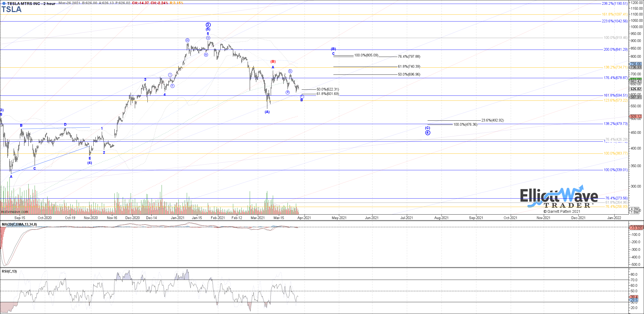Viewport: 644px width, 314px height.
Task: Click the 1200.00 price axis label
Action: click(637, 3)
